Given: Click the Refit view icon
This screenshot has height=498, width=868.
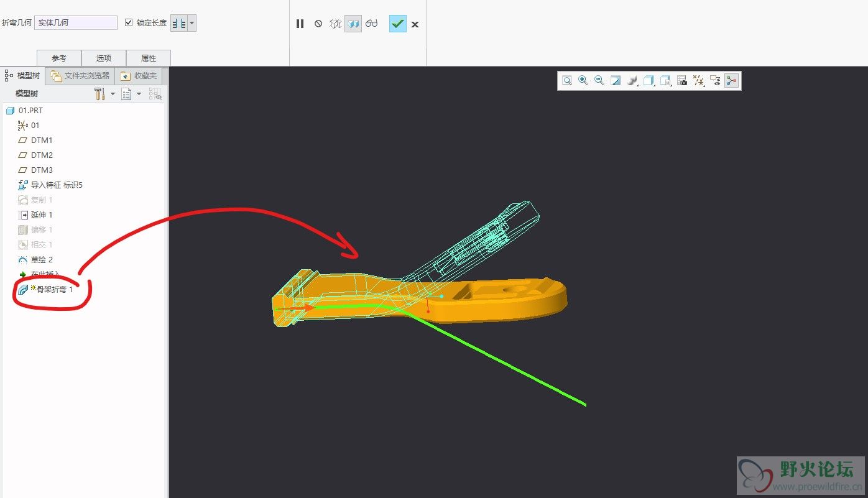Looking at the screenshot, I should coord(567,80).
